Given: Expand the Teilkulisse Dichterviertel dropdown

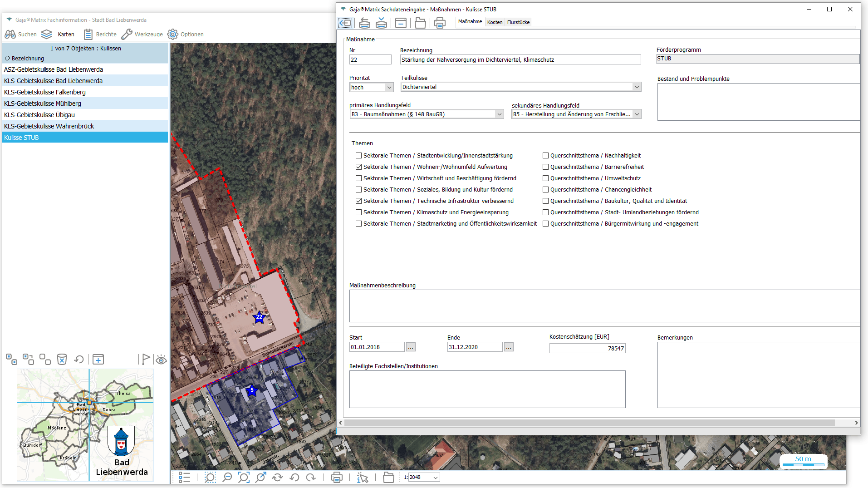Looking at the screenshot, I should coord(637,87).
